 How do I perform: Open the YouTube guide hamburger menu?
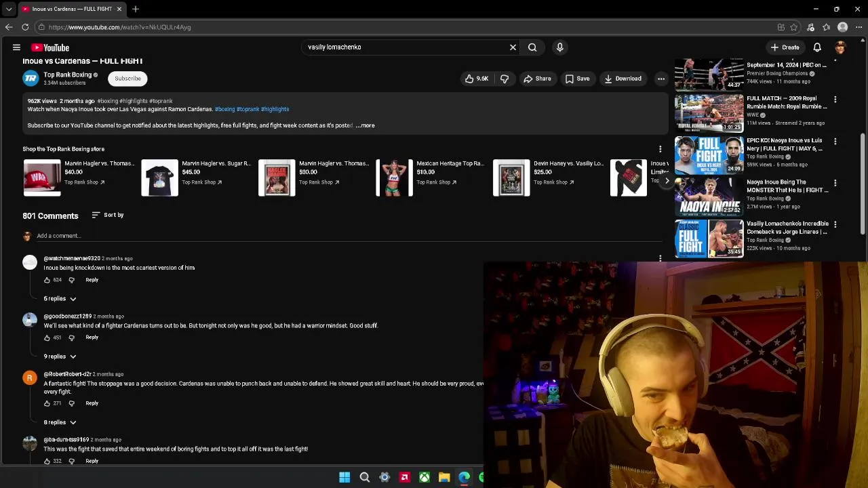click(16, 47)
